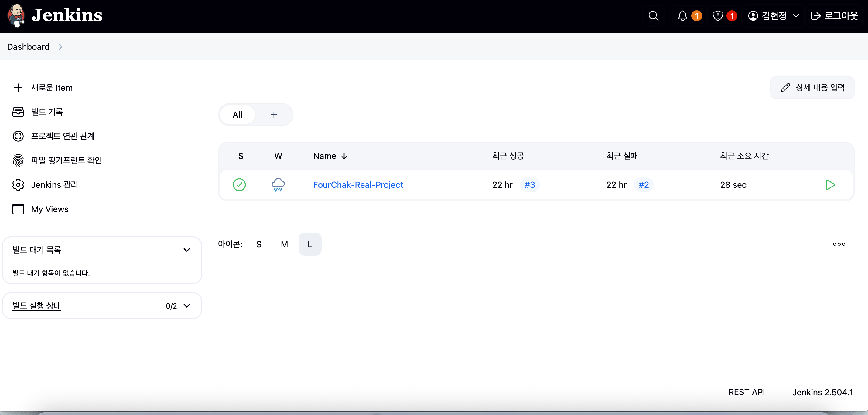Click the search magnifier icon
The image size is (868, 415).
653,16
